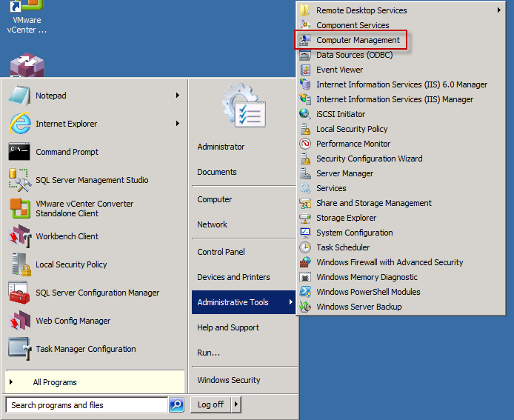Click the Server Manager icon
Image resolution: width=514 pixels, height=420 pixels.
[x=305, y=173]
